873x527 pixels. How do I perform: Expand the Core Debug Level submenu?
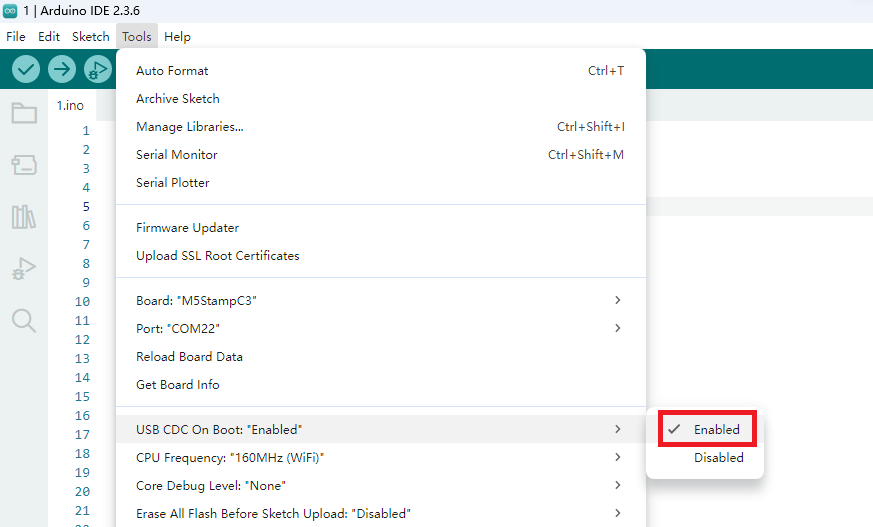(x=381, y=485)
